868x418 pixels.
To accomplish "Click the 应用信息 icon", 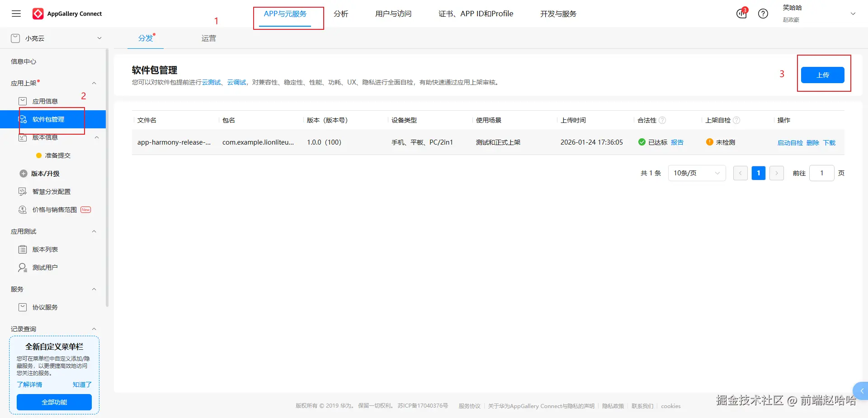I will (22, 101).
